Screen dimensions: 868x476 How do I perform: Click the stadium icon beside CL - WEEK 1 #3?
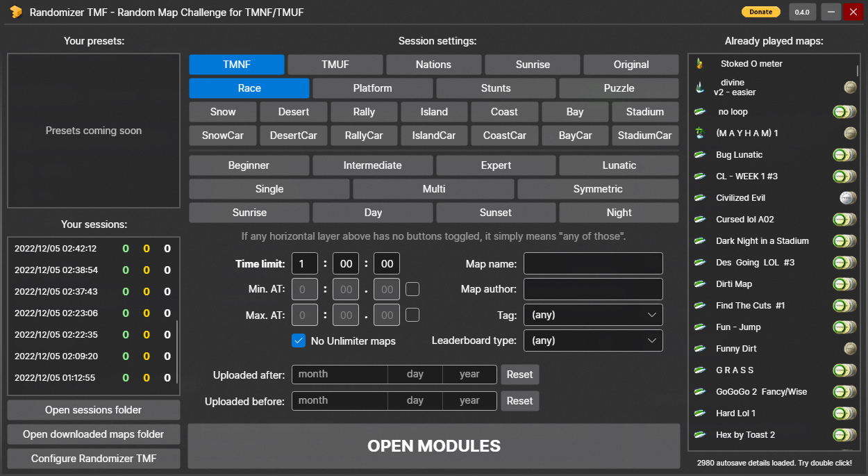click(x=701, y=177)
